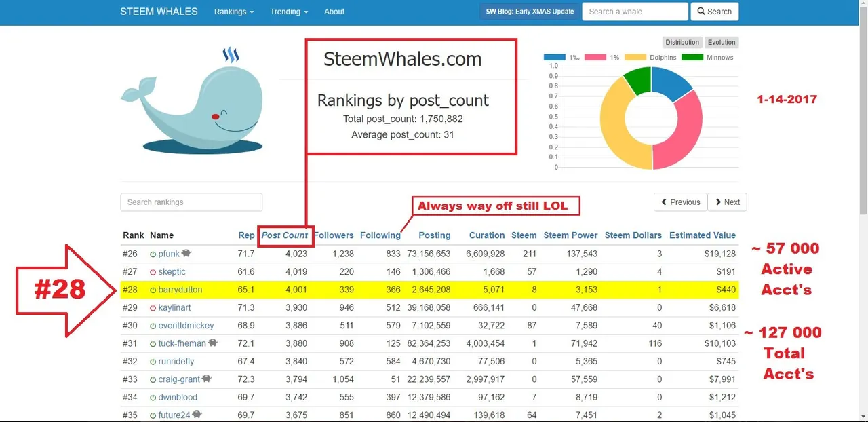Click the power status icon beside pfunk
Screen dimensions: 868x422
pos(153,254)
